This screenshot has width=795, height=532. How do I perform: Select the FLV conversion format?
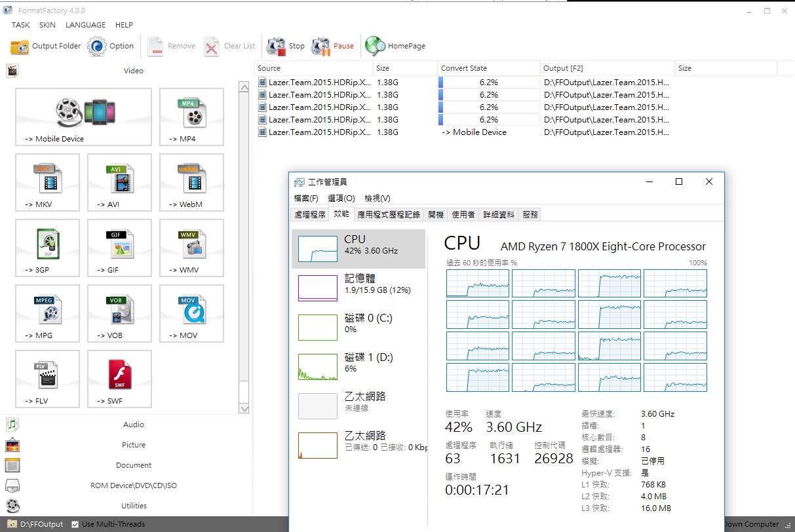[47, 379]
